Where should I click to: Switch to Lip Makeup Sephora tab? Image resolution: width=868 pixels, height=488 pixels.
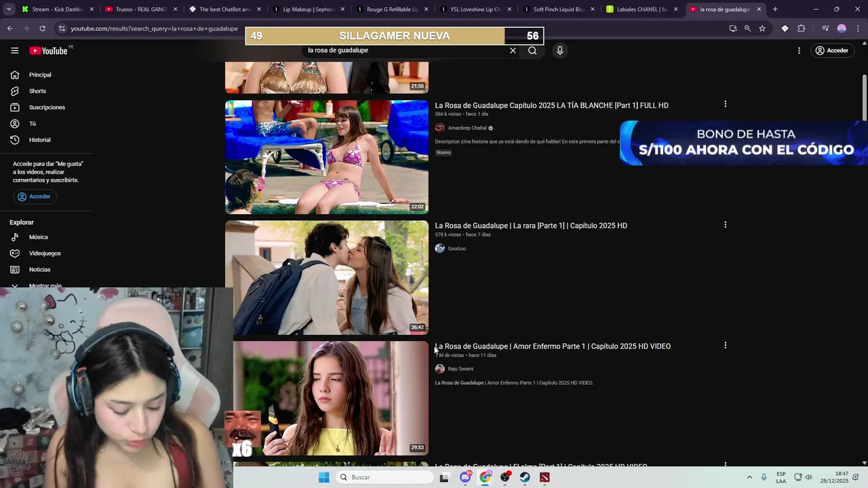(x=308, y=9)
